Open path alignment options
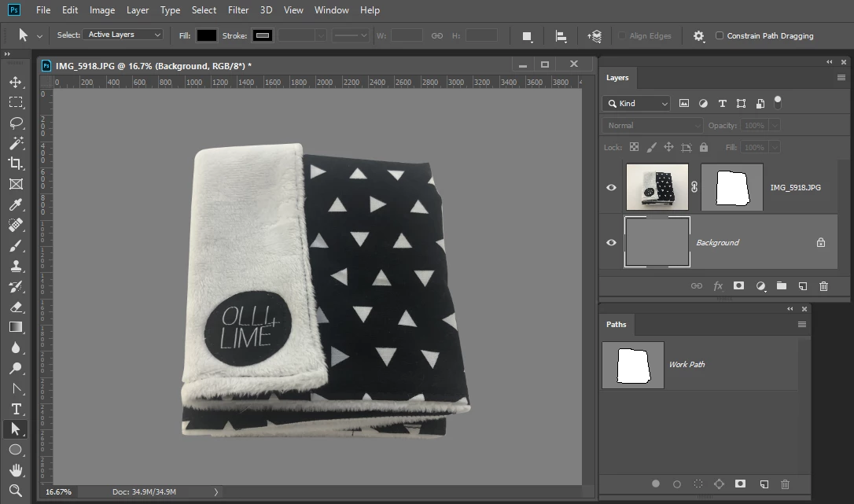 561,36
